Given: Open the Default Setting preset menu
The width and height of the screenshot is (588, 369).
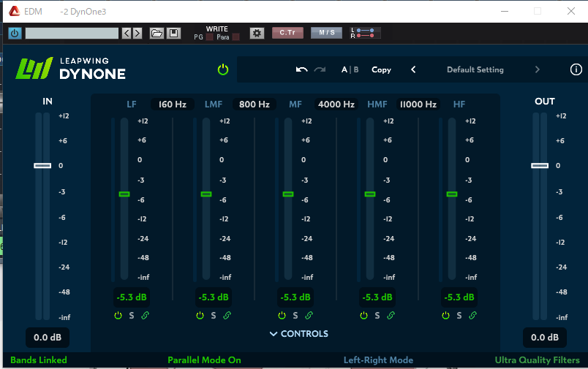Looking at the screenshot, I should pos(475,69).
